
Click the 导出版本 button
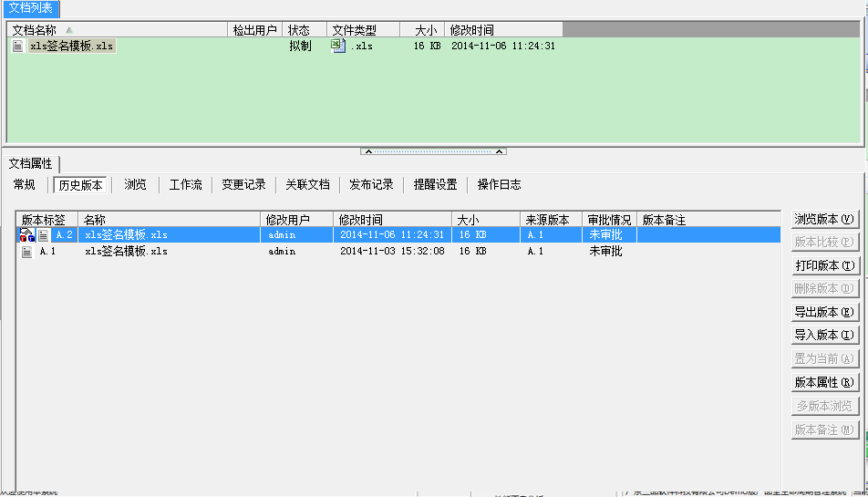click(x=824, y=312)
